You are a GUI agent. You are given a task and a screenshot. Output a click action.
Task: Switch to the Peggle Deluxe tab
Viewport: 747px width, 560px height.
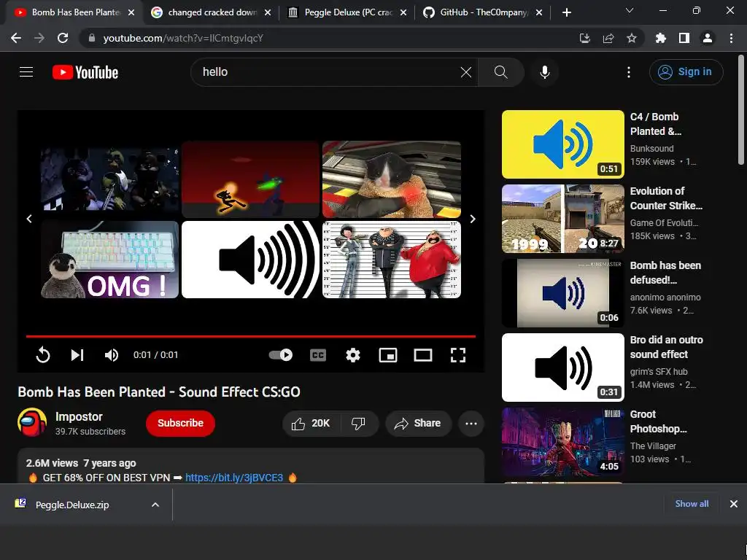(348, 12)
